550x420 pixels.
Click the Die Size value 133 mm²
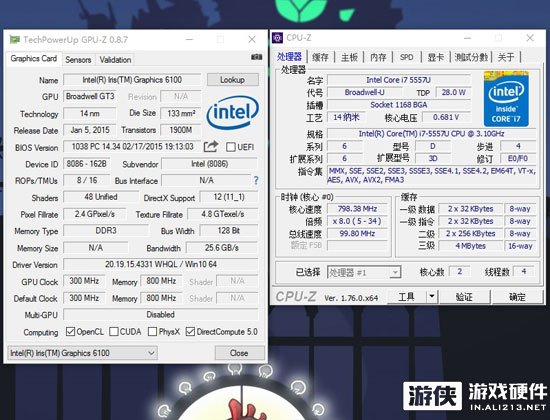[181, 113]
